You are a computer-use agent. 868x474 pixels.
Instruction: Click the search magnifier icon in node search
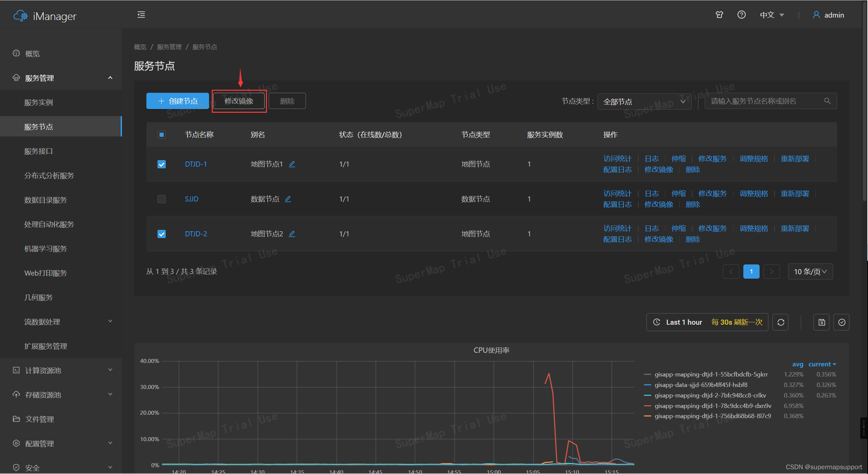827,101
